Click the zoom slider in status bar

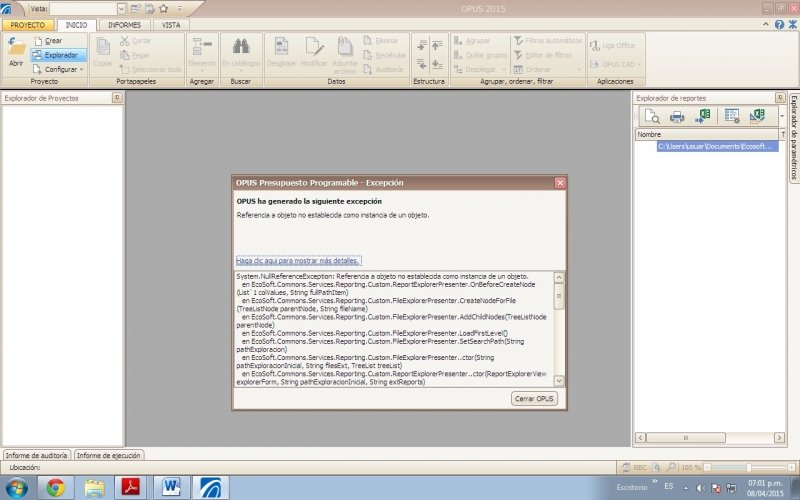click(x=748, y=467)
